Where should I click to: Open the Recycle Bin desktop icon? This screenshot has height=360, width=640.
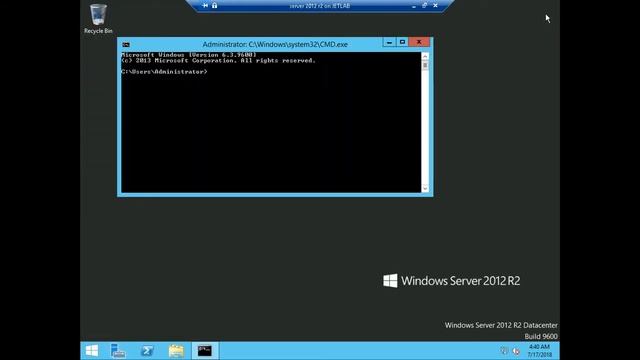pyautogui.click(x=98, y=19)
